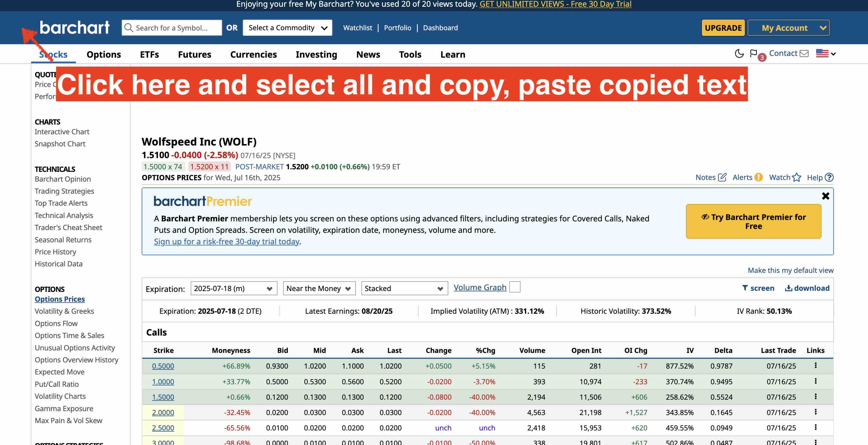Expand the language chevron next to flag

pyautogui.click(x=833, y=54)
